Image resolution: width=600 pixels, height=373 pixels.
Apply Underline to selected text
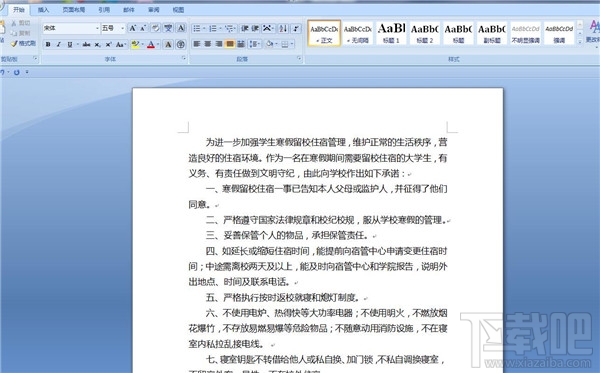pyautogui.click(x=70, y=44)
